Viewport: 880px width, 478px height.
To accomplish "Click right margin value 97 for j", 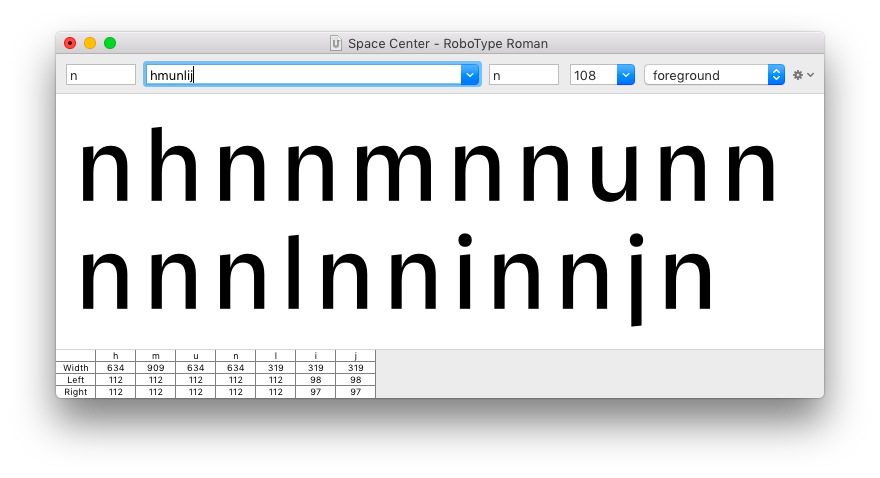I will 355,392.
